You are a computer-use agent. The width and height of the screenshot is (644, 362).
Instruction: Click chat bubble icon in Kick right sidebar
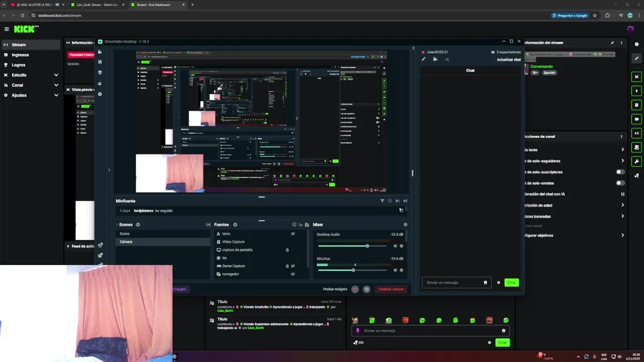[637, 119]
